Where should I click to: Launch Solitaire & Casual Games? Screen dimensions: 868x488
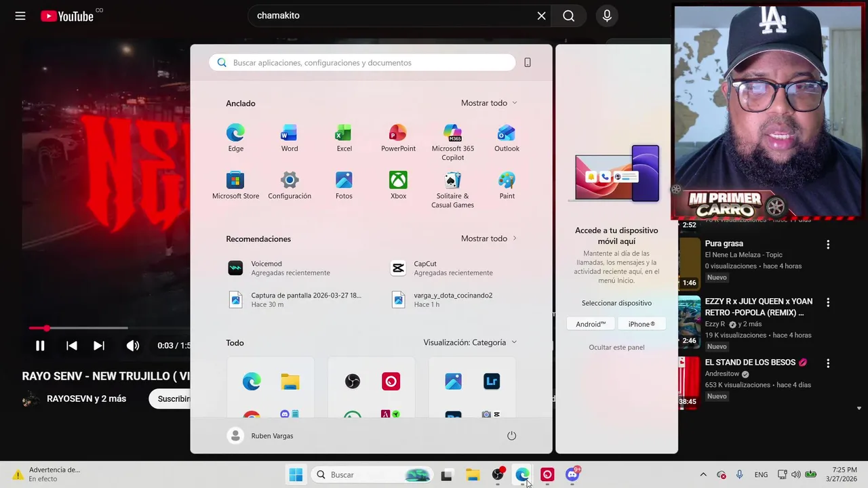[x=452, y=190]
